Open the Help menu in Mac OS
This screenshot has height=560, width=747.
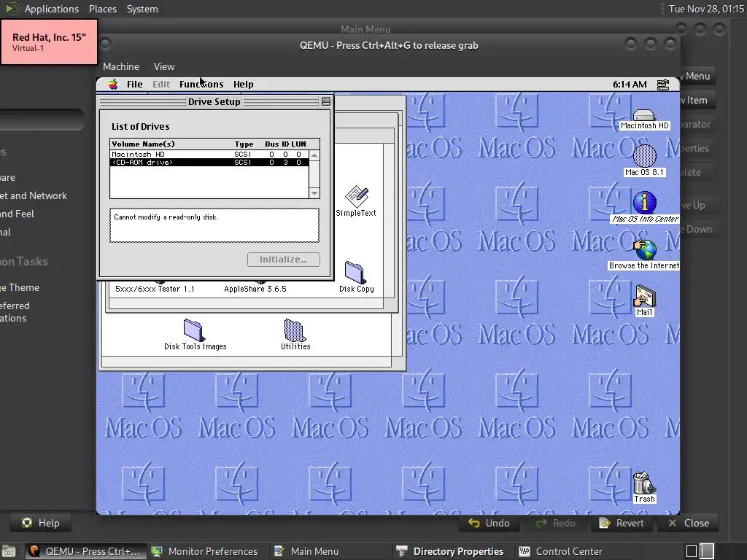pos(243,85)
